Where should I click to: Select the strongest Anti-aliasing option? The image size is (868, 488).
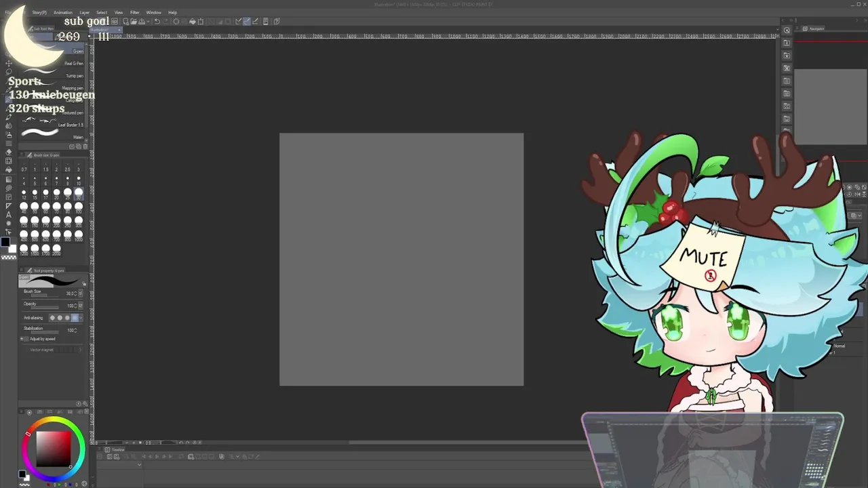tap(75, 318)
